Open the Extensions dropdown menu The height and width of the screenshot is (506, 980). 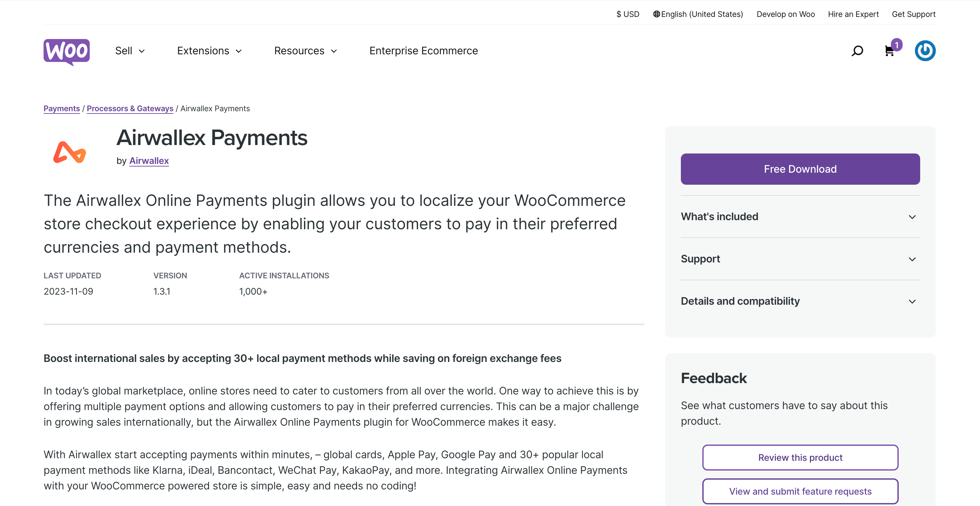click(x=209, y=51)
